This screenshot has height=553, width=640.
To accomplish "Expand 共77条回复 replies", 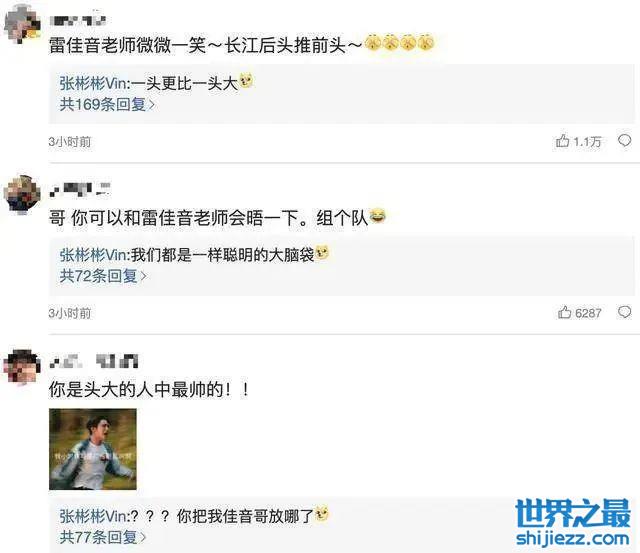I will click(103, 537).
